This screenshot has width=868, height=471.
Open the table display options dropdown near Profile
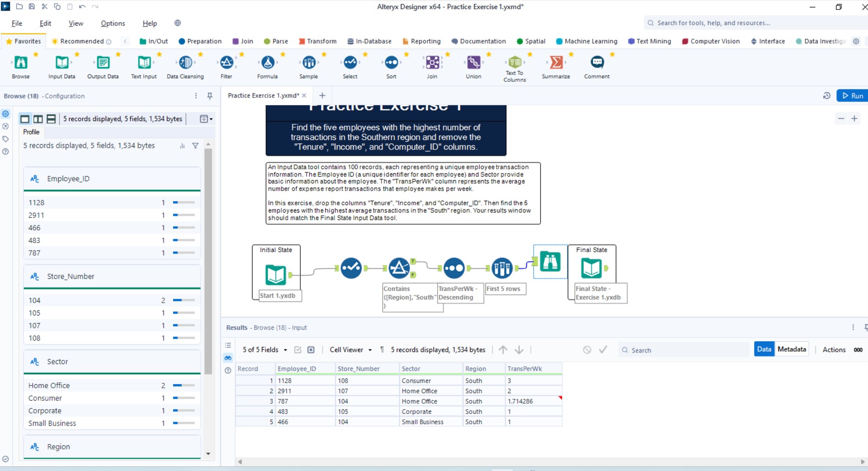pos(205,118)
